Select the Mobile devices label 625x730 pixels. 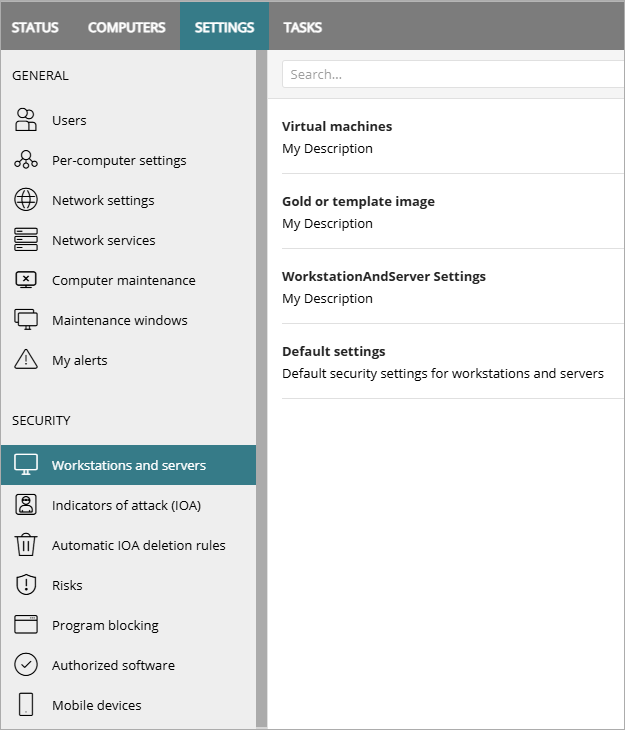click(x=96, y=705)
